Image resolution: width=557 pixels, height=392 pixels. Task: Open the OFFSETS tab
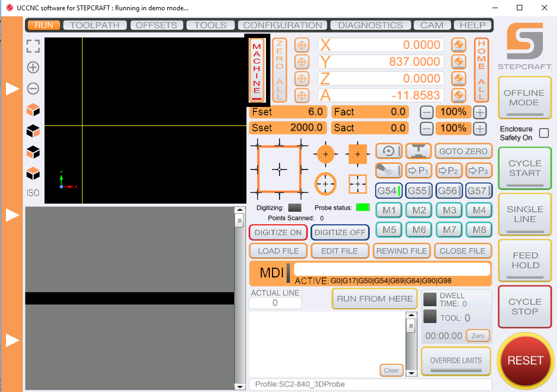(156, 25)
